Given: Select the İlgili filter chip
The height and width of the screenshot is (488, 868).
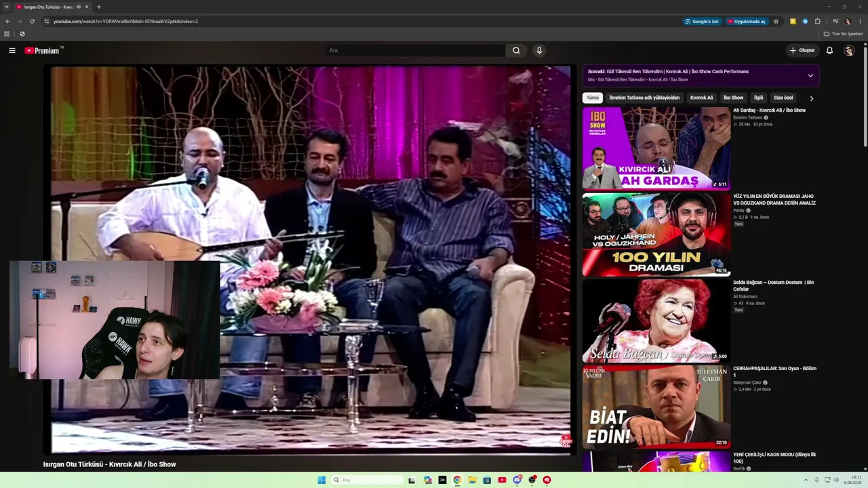Looking at the screenshot, I should [758, 98].
